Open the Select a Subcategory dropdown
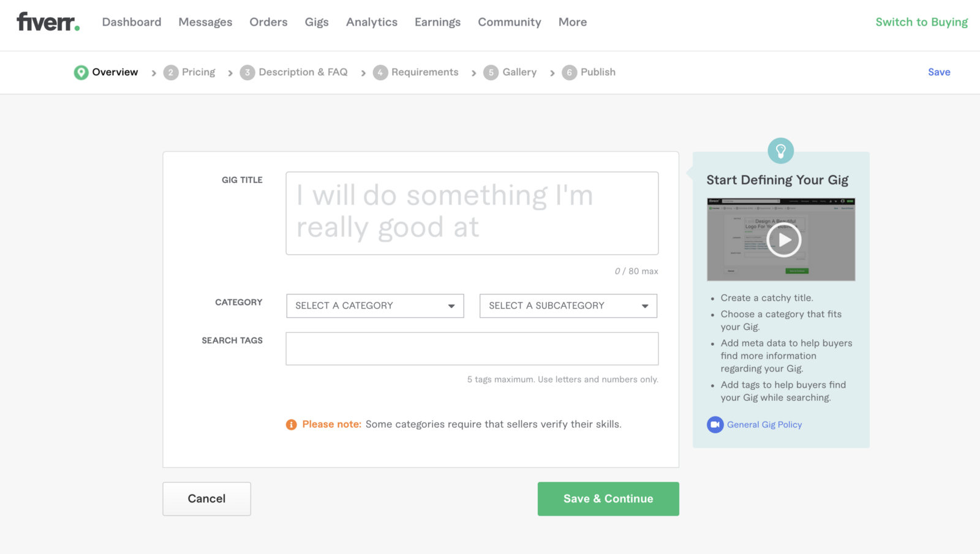The width and height of the screenshot is (980, 554). click(x=568, y=306)
